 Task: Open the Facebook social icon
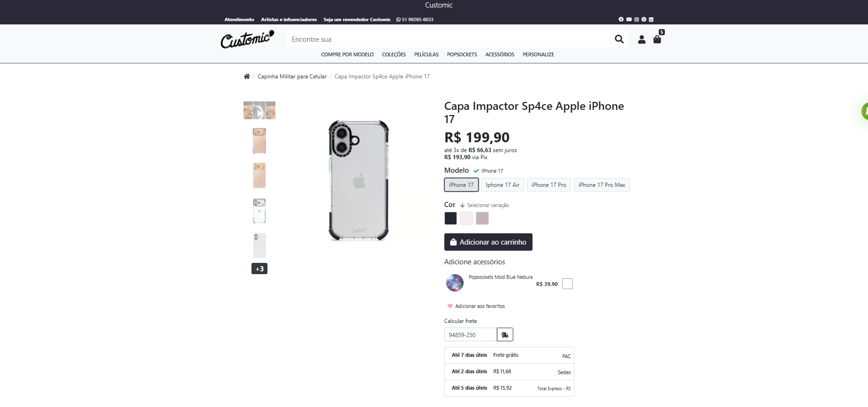[x=621, y=20]
